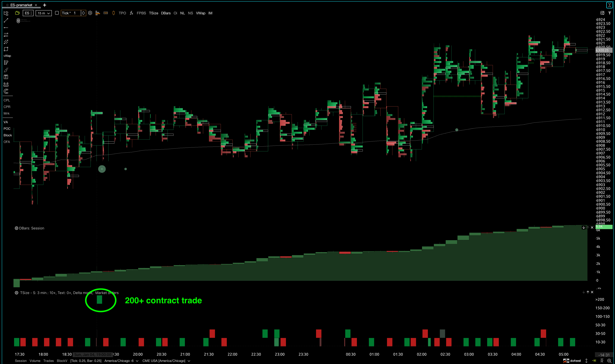
Task: Toggle the POC overlay
Action: click(x=7, y=128)
